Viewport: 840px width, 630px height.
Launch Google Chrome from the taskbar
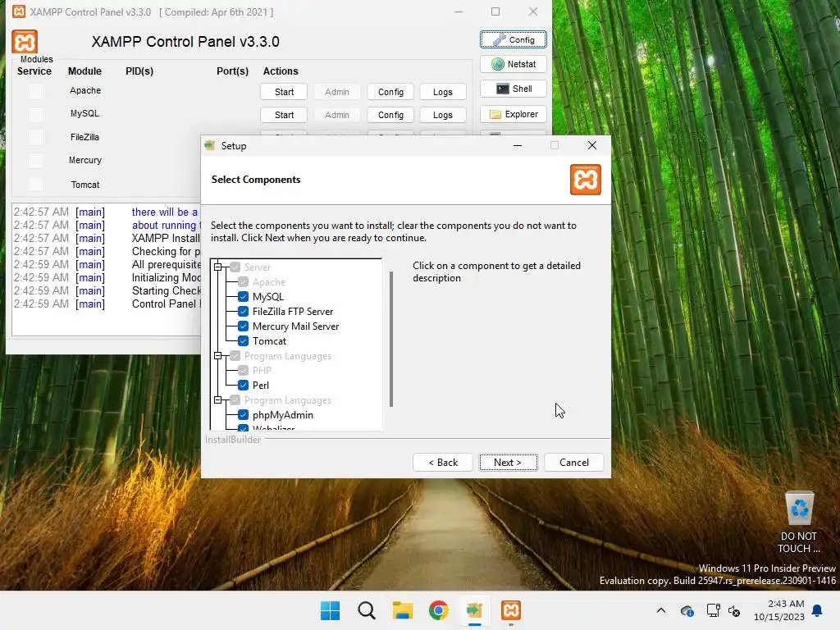click(438, 610)
